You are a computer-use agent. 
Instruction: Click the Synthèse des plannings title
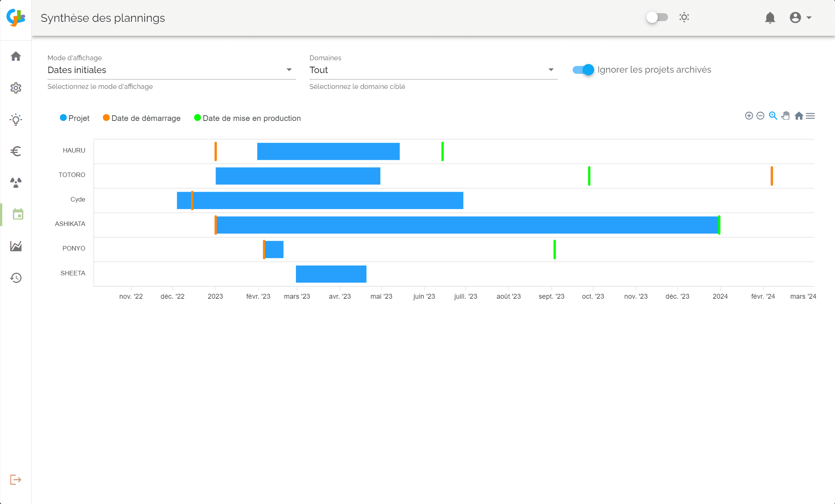point(103,18)
